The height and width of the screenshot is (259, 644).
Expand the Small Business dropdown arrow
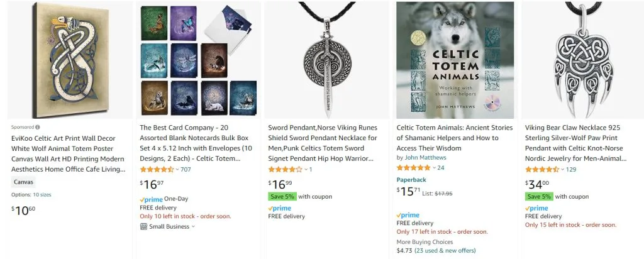click(194, 227)
